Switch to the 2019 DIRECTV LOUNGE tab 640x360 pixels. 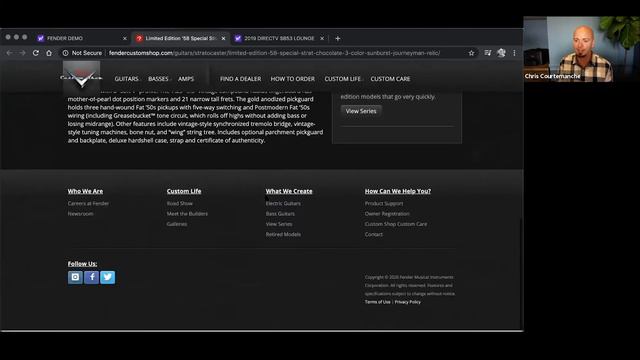coord(279,38)
